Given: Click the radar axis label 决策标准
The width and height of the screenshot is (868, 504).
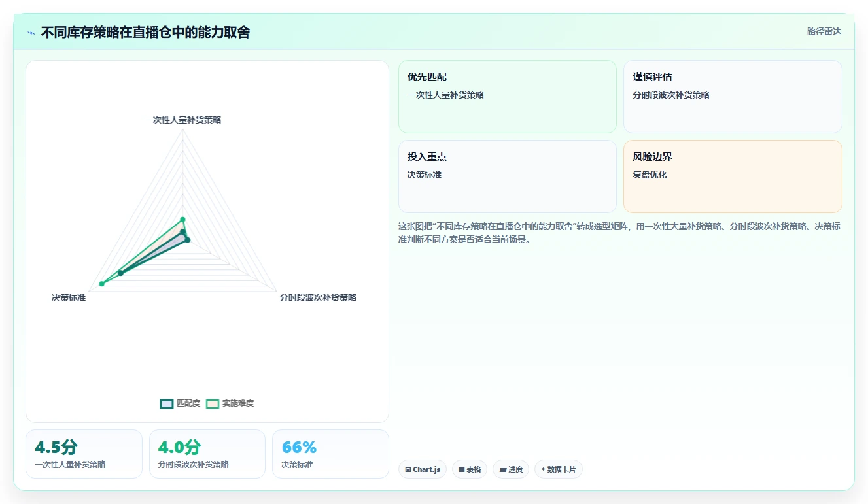Looking at the screenshot, I should pyautogui.click(x=69, y=297).
